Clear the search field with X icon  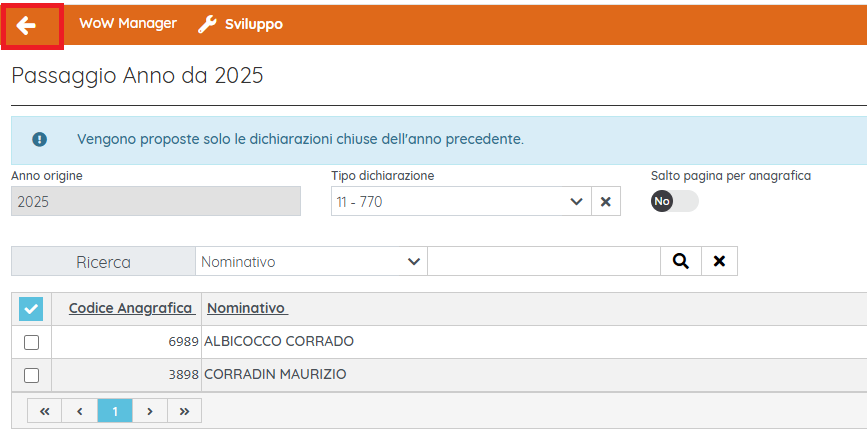point(719,262)
